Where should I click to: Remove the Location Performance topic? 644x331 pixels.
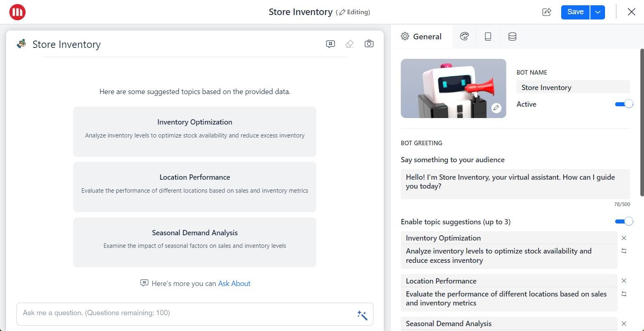624,281
